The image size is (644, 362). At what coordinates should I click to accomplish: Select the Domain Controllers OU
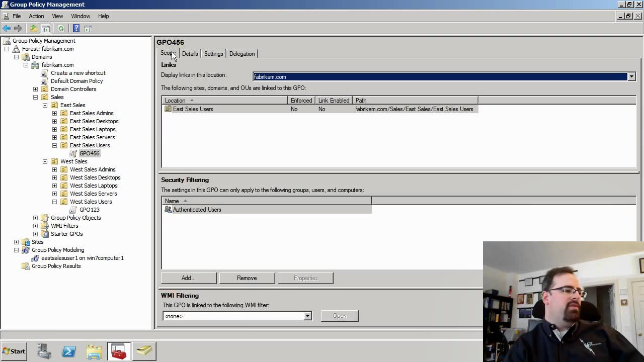click(x=73, y=89)
